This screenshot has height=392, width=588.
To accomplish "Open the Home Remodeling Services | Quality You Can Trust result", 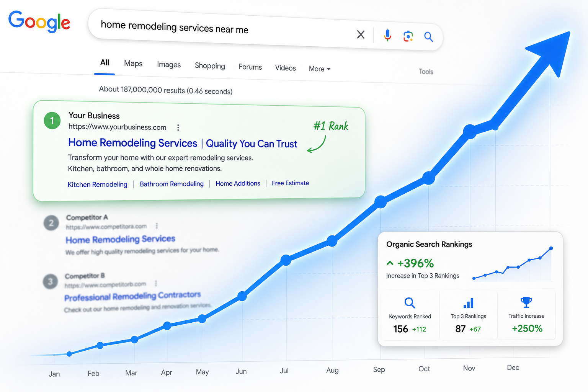I will click(x=183, y=143).
